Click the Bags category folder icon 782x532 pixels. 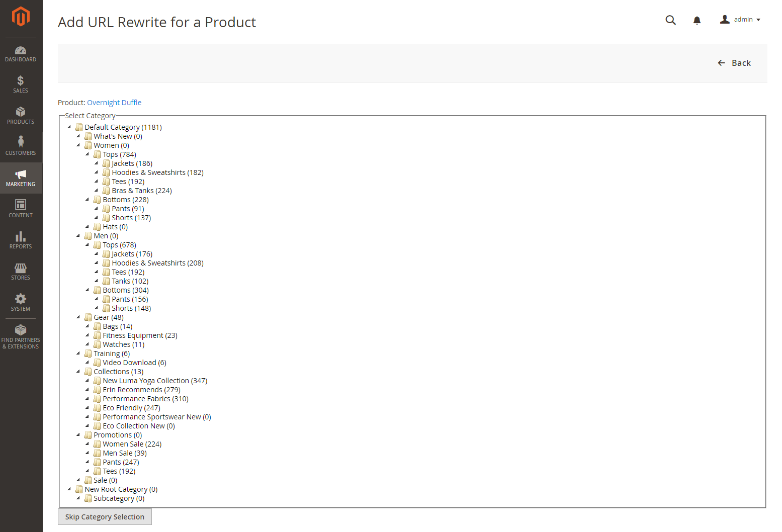(97, 326)
